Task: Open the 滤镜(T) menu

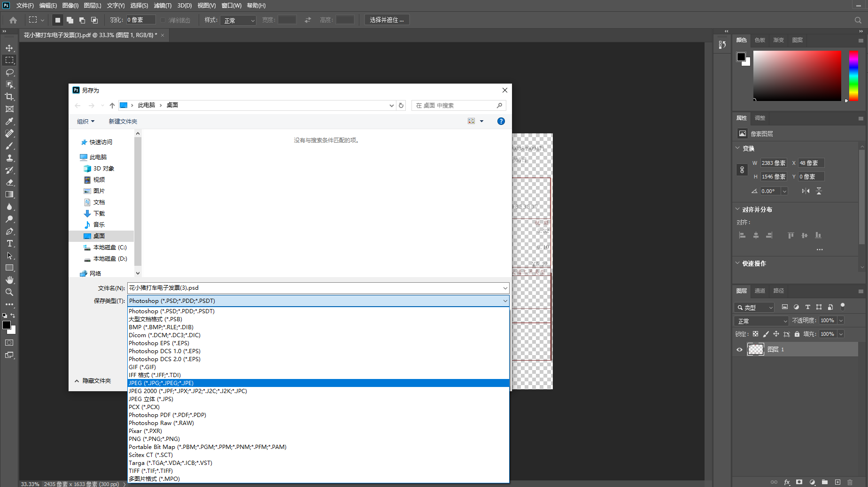Action: click(x=163, y=6)
